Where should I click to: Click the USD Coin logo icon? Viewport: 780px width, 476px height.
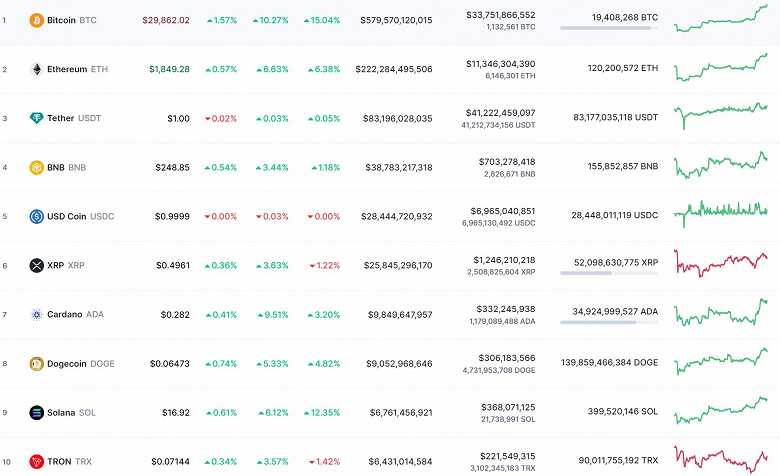(37, 216)
